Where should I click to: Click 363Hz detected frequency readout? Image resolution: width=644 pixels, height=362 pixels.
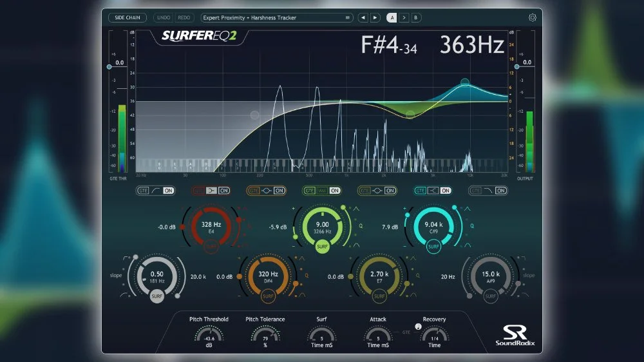[x=472, y=45]
